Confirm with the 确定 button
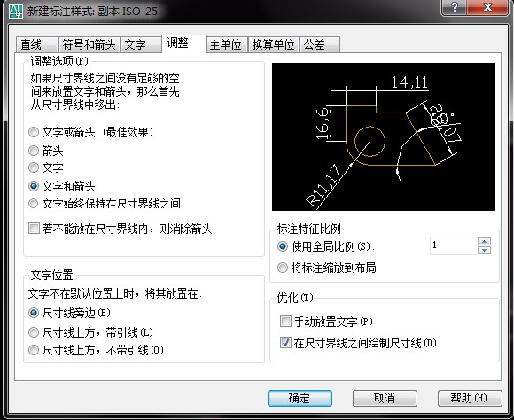Screen dimensions: 514x420 click(x=300, y=398)
